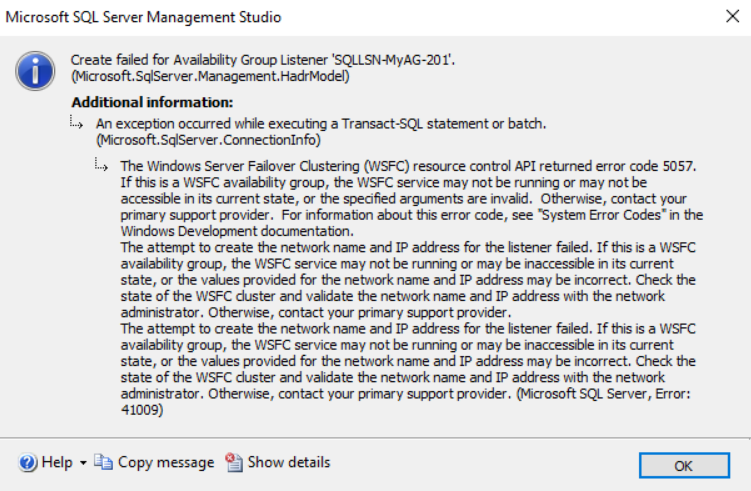Click the Microsoft SQL Server Management Studio title

(x=145, y=17)
